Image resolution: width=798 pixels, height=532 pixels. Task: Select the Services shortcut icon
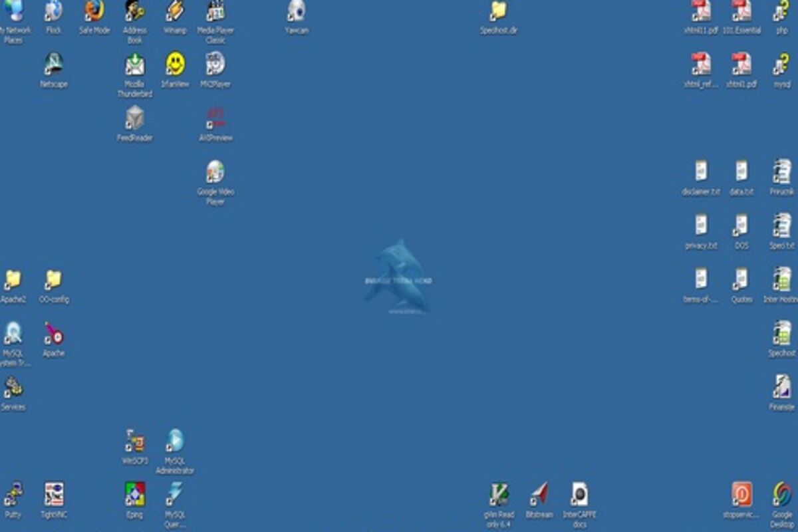click(x=13, y=387)
